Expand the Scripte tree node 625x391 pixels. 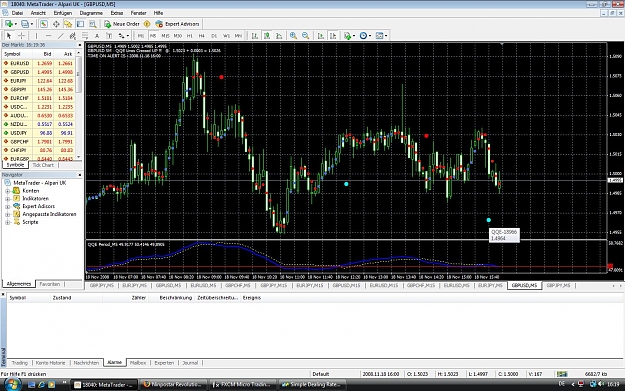coord(7,222)
